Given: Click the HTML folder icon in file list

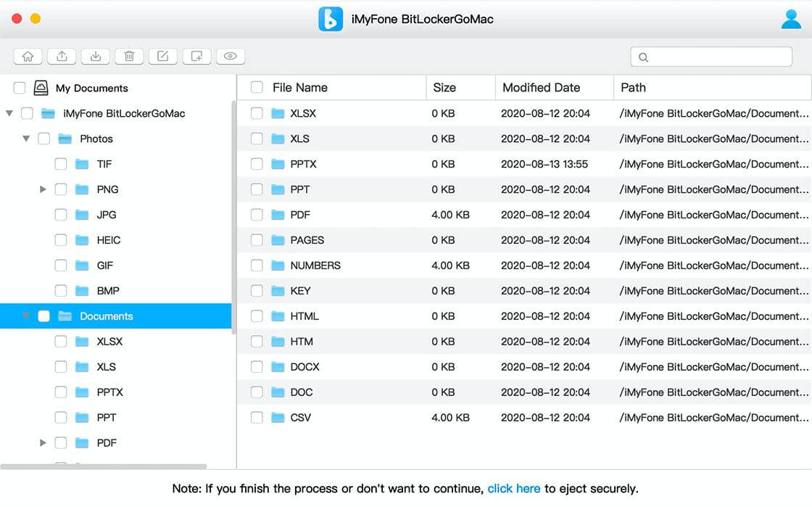Looking at the screenshot, I should pyautogui.click(x=278, y=316).
